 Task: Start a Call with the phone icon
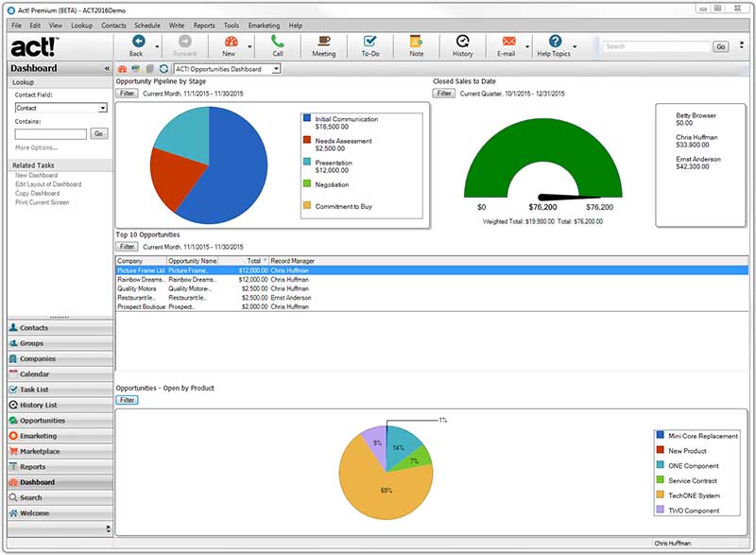pyautogui.click(x=277, y=42)
